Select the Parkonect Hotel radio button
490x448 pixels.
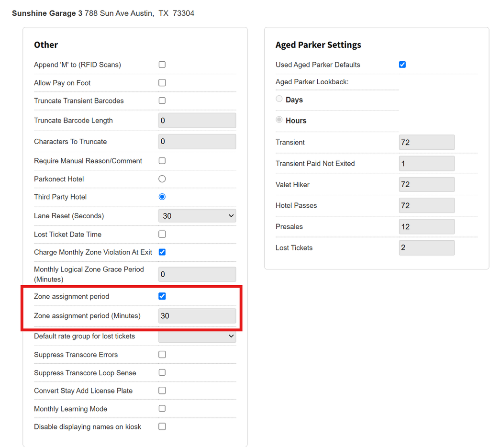(162, 179)
